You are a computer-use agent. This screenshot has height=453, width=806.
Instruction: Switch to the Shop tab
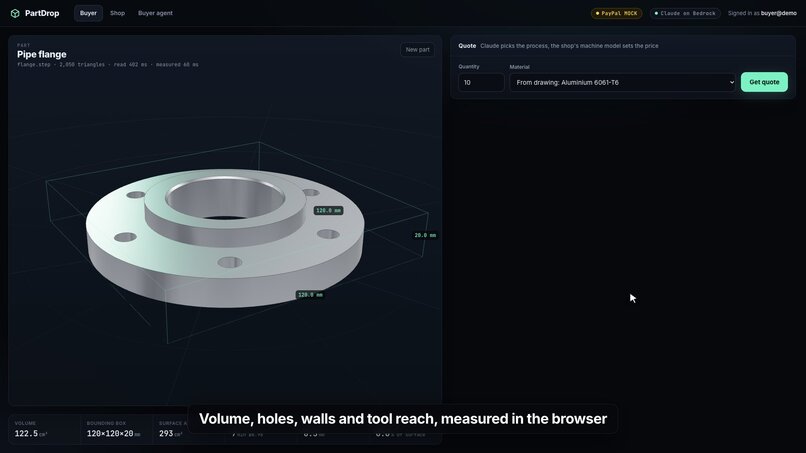tap(117, 13)
